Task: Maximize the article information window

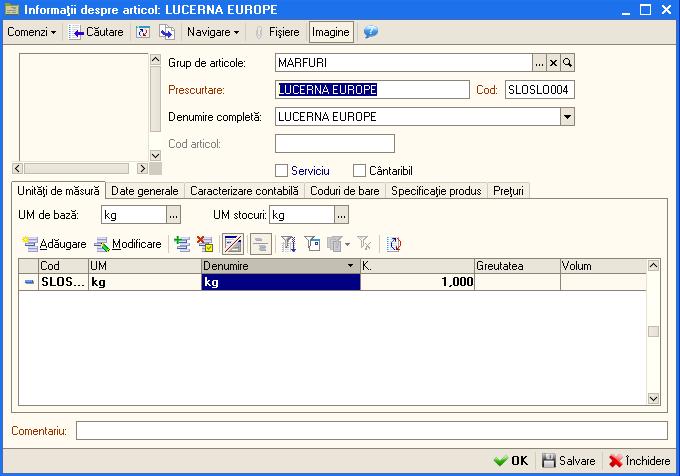Action: pos(645,10)
